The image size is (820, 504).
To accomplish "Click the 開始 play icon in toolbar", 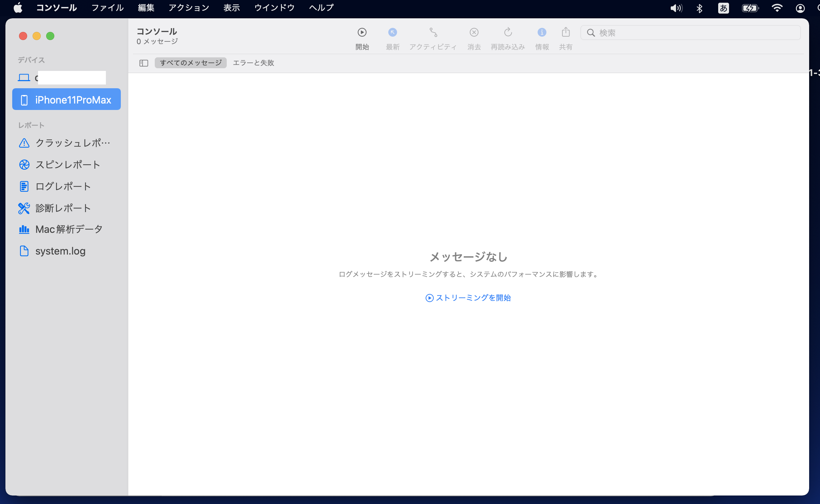I will 362,33.
